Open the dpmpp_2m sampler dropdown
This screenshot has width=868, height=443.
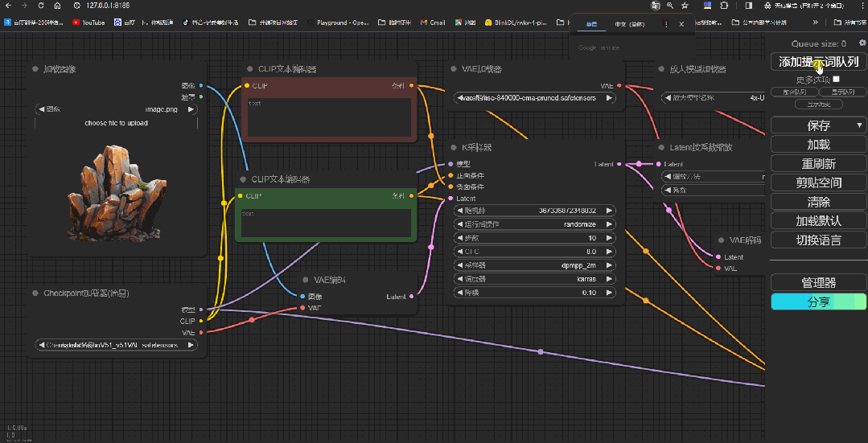pos(534,265)
